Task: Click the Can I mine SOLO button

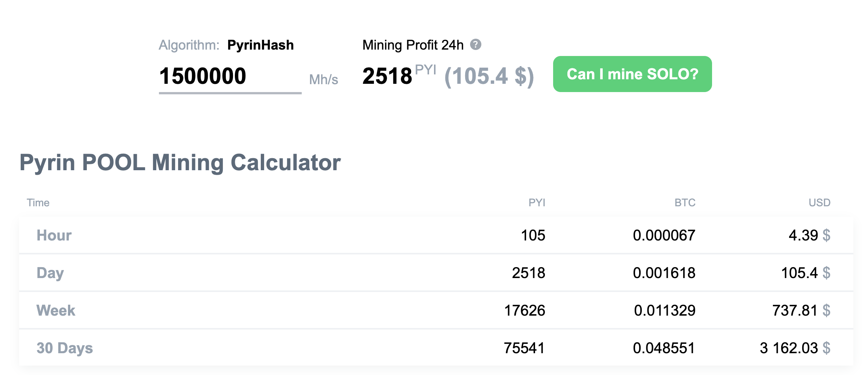Action: 632,74
